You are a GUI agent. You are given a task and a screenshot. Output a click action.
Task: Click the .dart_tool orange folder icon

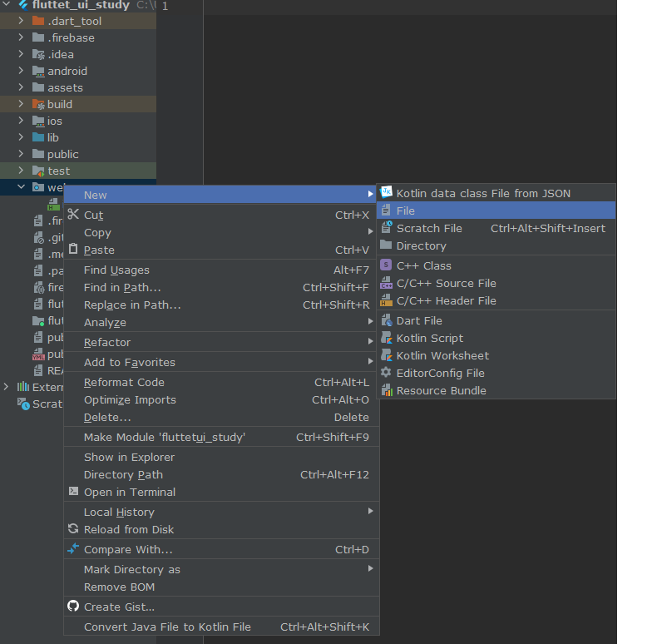pos(38,21)
